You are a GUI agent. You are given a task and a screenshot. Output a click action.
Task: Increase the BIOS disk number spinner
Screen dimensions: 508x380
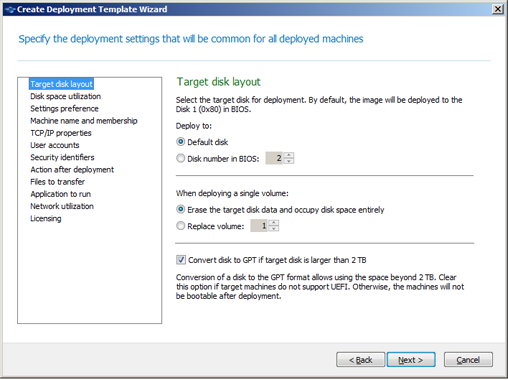[x=289, y=155]
